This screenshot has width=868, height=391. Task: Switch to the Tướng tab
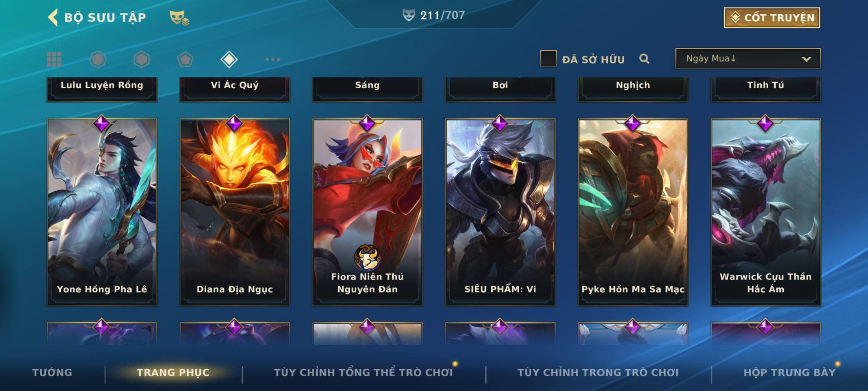pos(52,372)
